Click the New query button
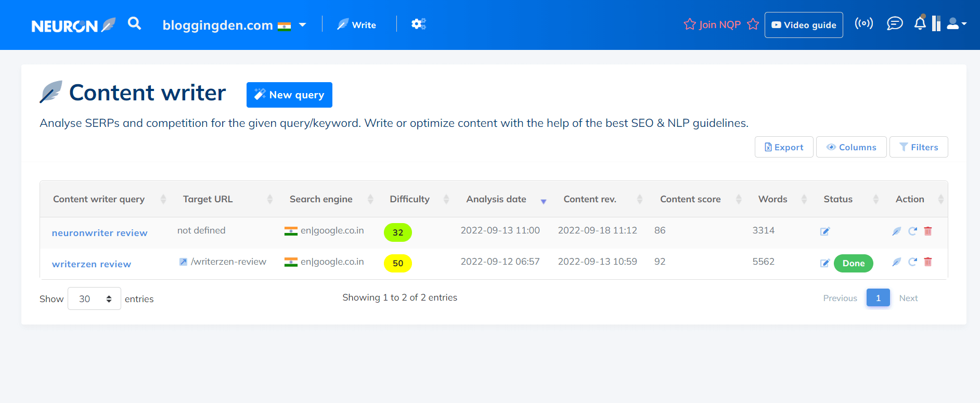Image resolution: width=980 pixels, height=403 pixels. pyautogui.click(x=289, y=95)
